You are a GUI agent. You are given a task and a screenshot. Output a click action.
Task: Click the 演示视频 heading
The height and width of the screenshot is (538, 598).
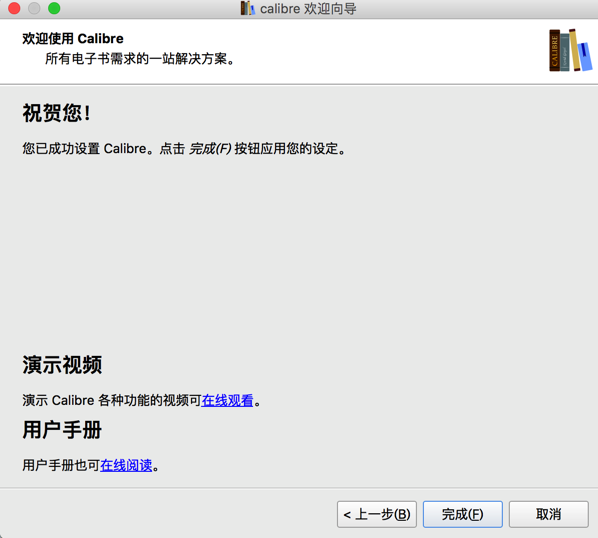pyautogui.click(x=62, y=365)
